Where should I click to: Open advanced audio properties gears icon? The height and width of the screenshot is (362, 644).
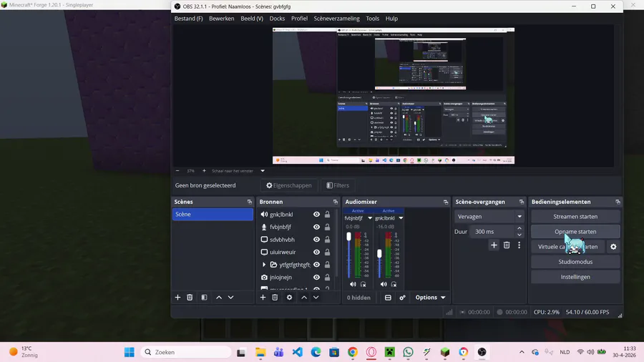[402, 298]
